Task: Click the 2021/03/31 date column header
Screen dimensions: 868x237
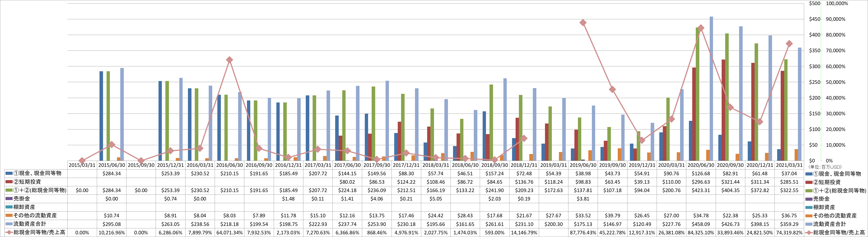Action: coord(789,165)
